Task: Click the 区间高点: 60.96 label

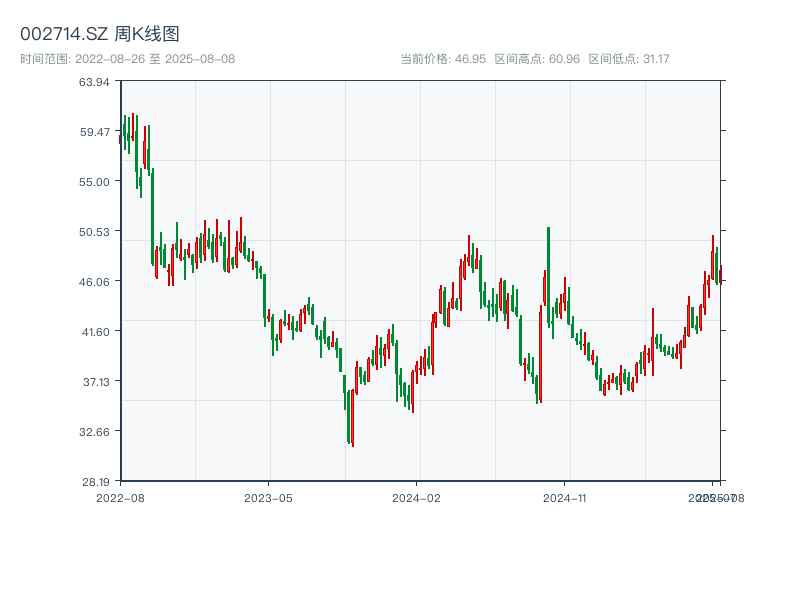Action: click(537, 59)
